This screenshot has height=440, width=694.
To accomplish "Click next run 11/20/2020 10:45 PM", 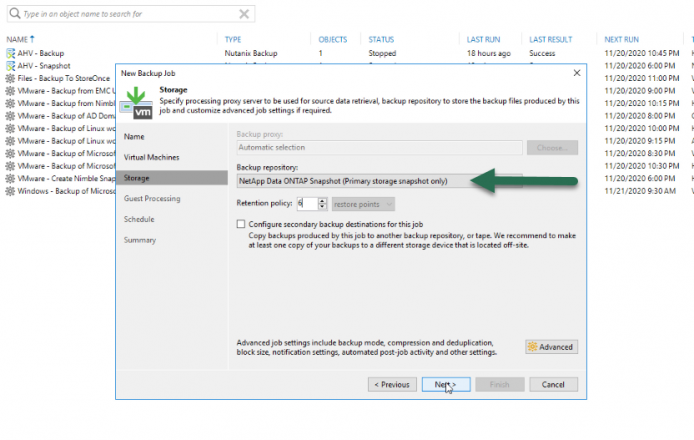I will [x=642, y=54].
